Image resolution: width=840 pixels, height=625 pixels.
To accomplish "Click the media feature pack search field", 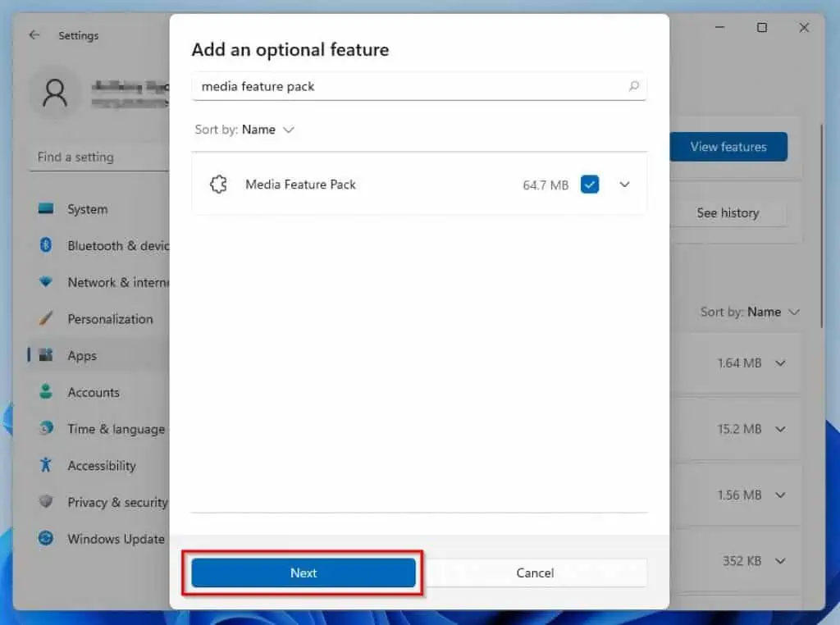I will coord(419,86).
